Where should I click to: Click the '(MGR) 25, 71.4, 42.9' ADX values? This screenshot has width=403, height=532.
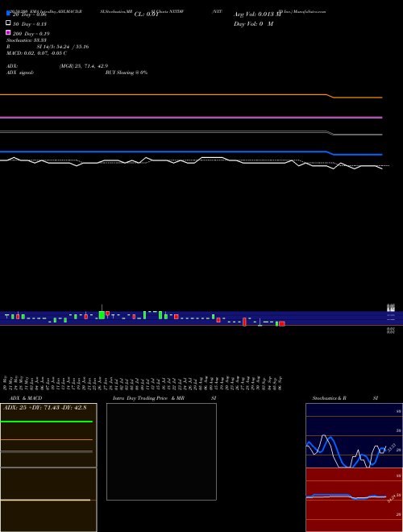[84, 66]
